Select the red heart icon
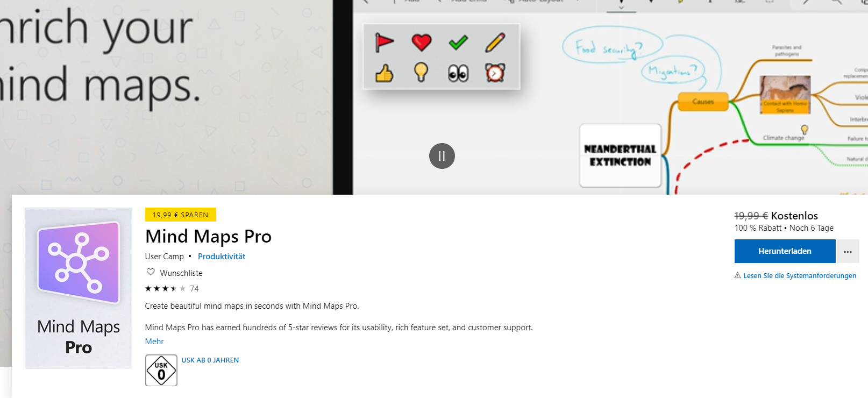The image size is (868, 398). coord(421,42)
